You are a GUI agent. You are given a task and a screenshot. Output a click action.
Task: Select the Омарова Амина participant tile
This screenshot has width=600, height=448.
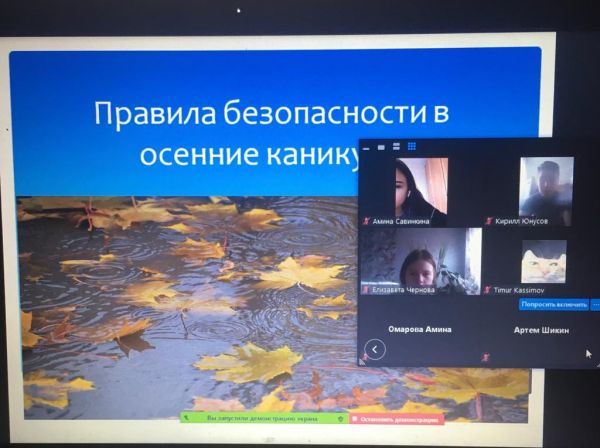click(420, 330)
